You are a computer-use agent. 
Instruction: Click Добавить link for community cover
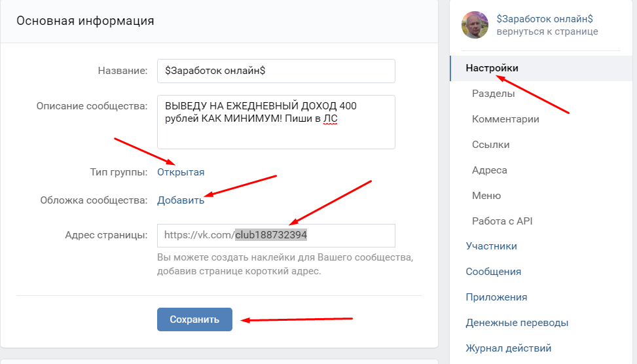coord(181,200)
